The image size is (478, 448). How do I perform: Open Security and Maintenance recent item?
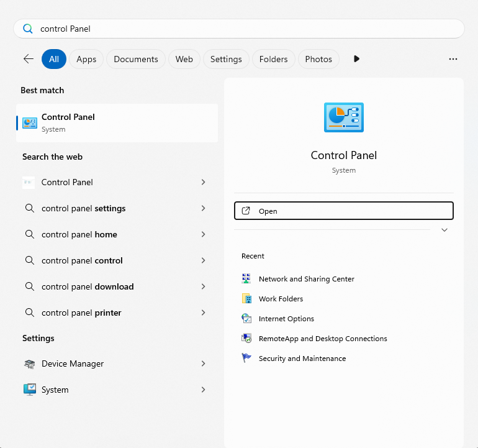click(302, 359)
